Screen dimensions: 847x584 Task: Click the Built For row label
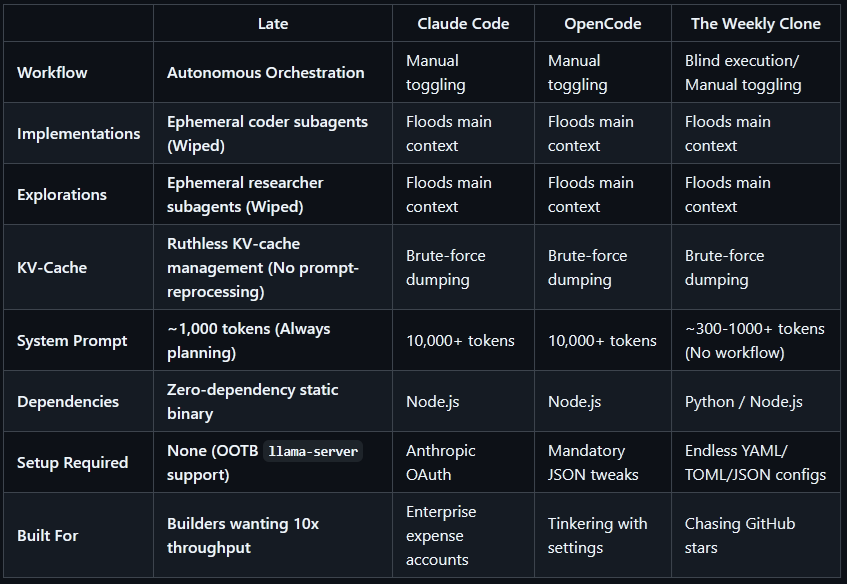click(48, 535)
